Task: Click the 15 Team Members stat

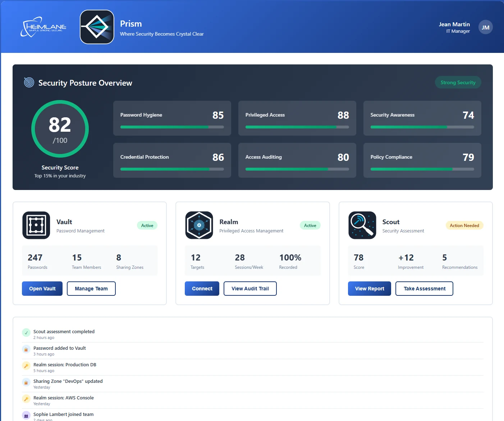Action: coord(86,261)
